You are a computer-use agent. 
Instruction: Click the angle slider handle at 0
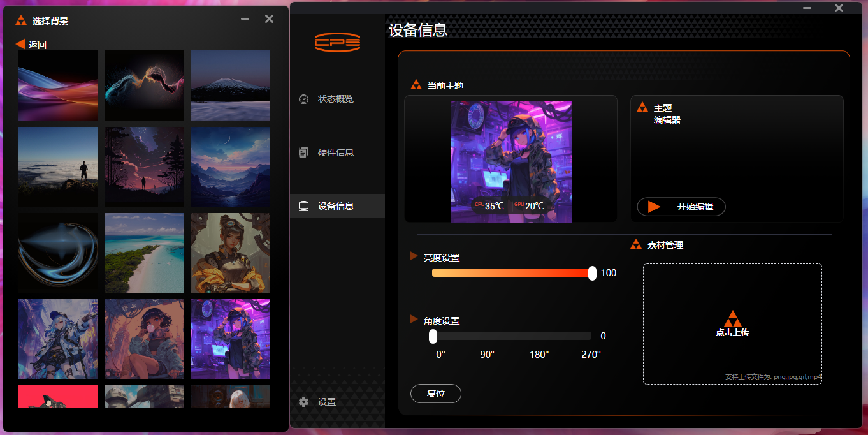(x=433, y=336)
